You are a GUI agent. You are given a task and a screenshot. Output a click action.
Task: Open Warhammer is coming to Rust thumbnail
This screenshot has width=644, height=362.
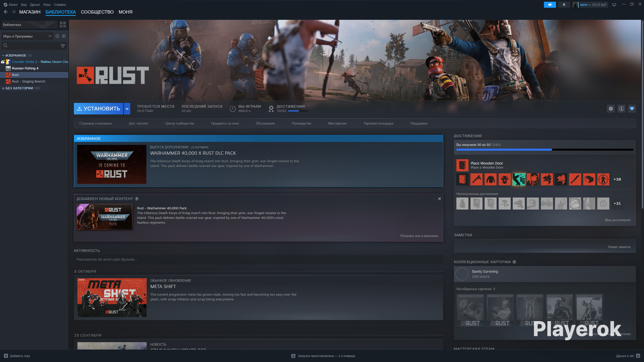pyautogui.click(x=112, y=164)
